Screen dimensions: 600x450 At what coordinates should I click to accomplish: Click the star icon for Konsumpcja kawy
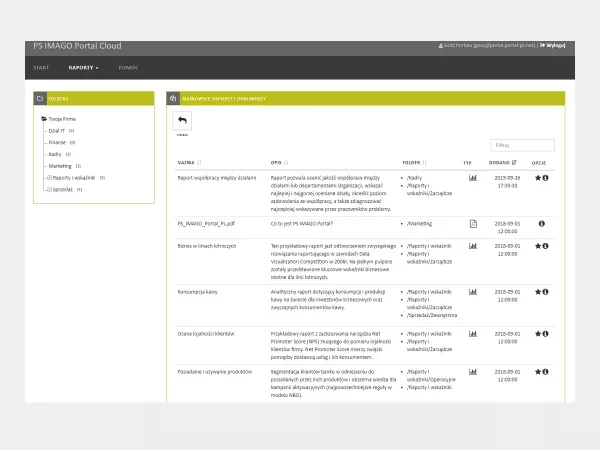click(x=538, y=291)
